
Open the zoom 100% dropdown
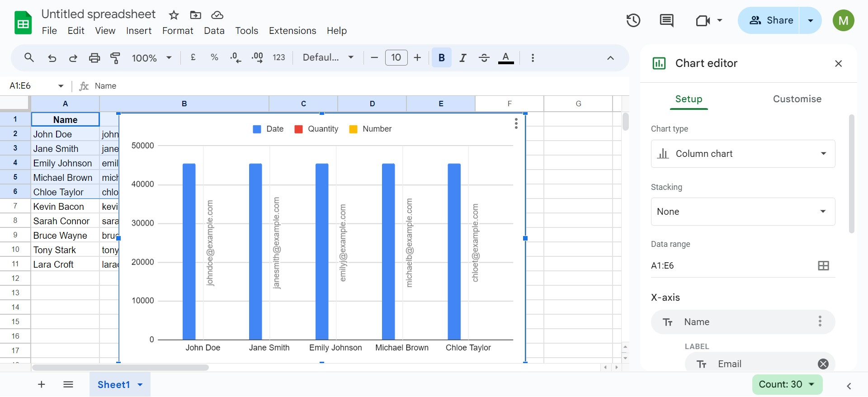pyautogui.click(x=151, y=58)
